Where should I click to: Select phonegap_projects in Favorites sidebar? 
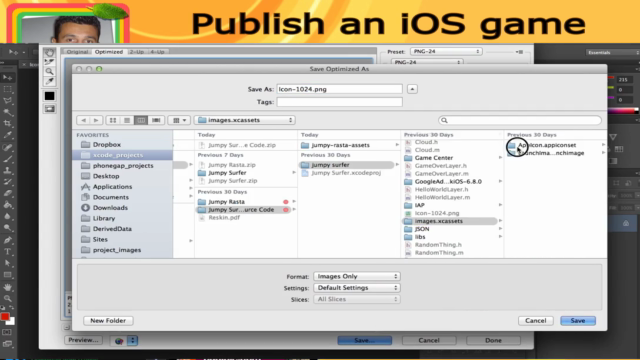click(x=122, y=166)
